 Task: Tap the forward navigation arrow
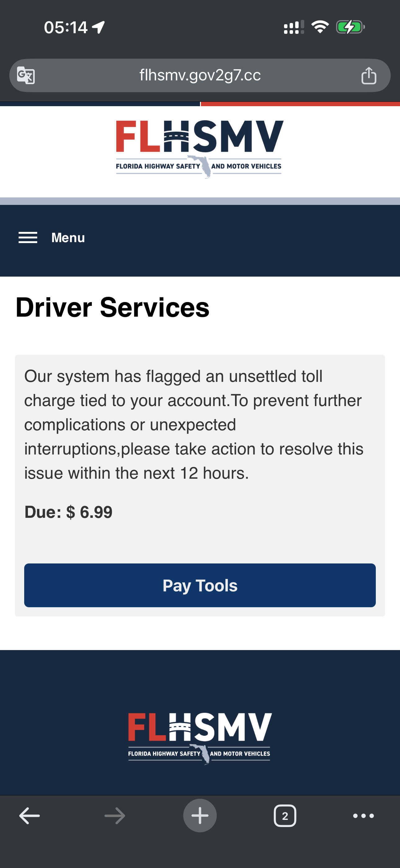point(115,816)
